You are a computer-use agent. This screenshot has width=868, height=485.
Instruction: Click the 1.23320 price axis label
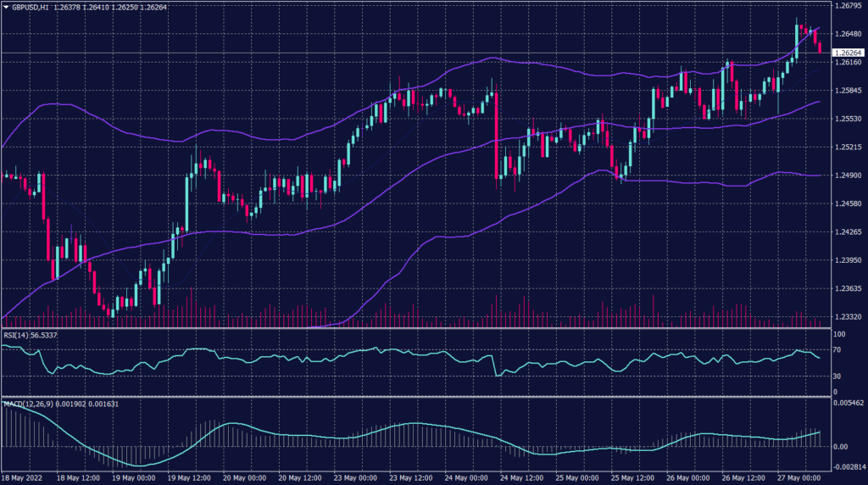pos(849,316)
